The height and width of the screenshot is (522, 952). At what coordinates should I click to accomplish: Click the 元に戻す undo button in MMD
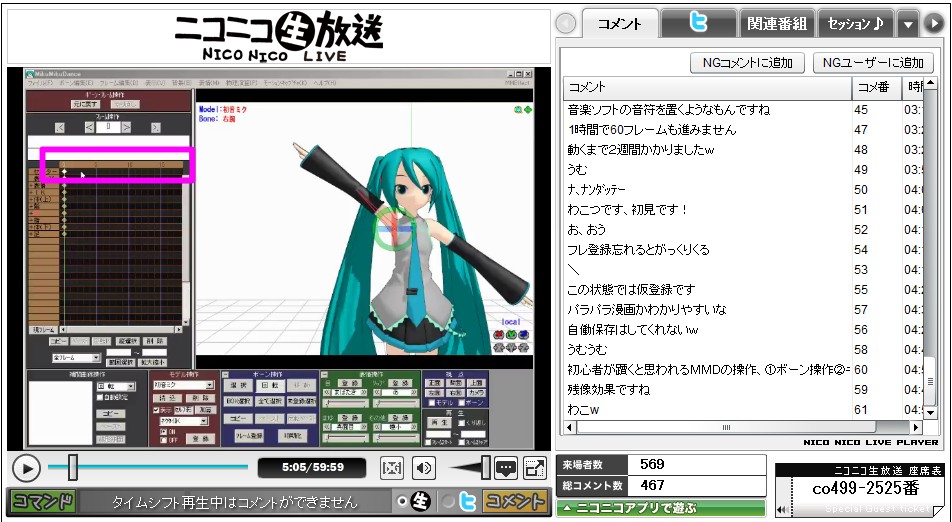point(86,104)
